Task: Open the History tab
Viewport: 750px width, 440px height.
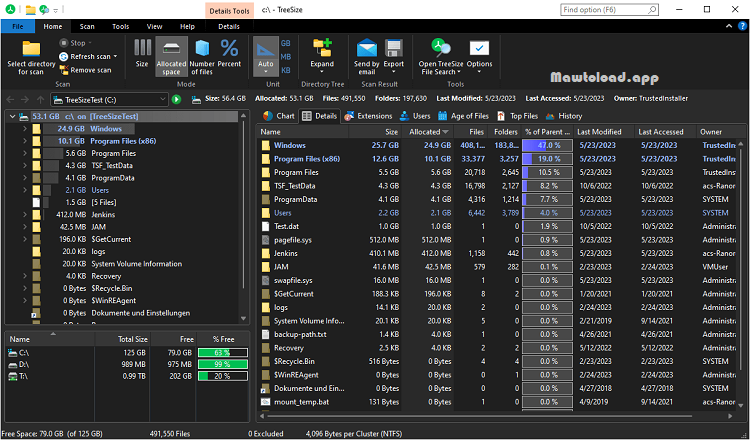Action: coord(564,116)
